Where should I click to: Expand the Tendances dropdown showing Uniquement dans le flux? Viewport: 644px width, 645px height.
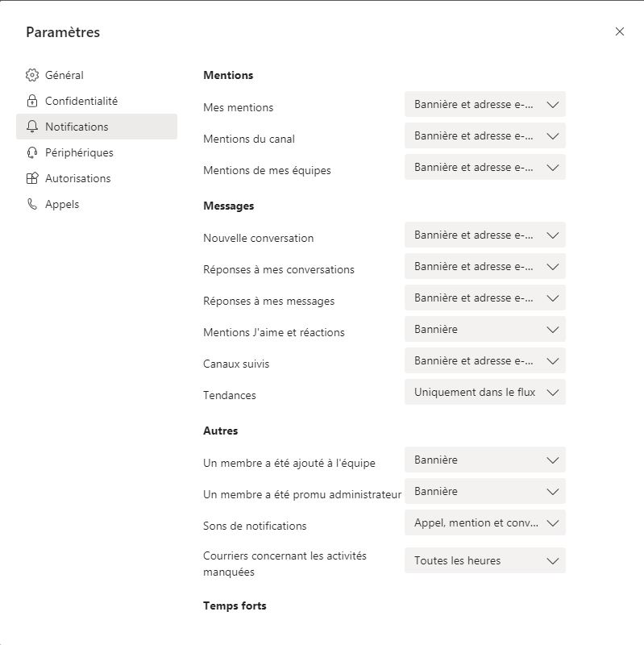pyautogui.click(x=485, y=392)
